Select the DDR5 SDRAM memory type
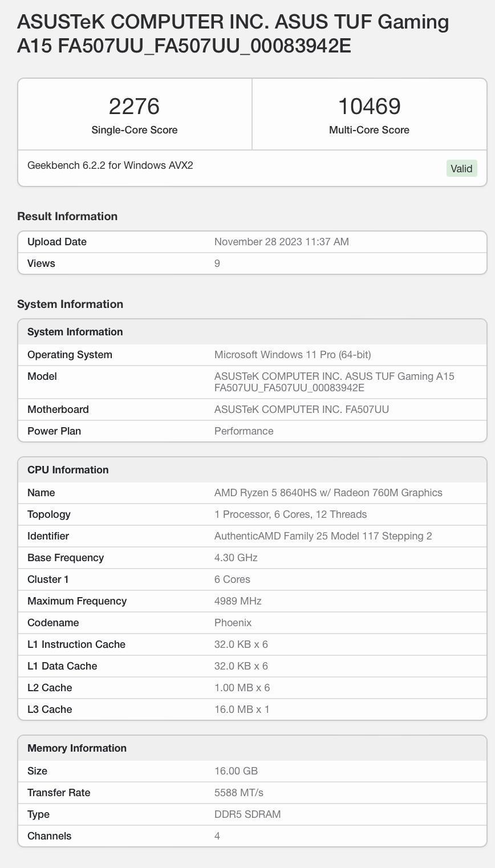Viewport: 495px width, 868px height. pyautogui.click(x=247, y=814)
